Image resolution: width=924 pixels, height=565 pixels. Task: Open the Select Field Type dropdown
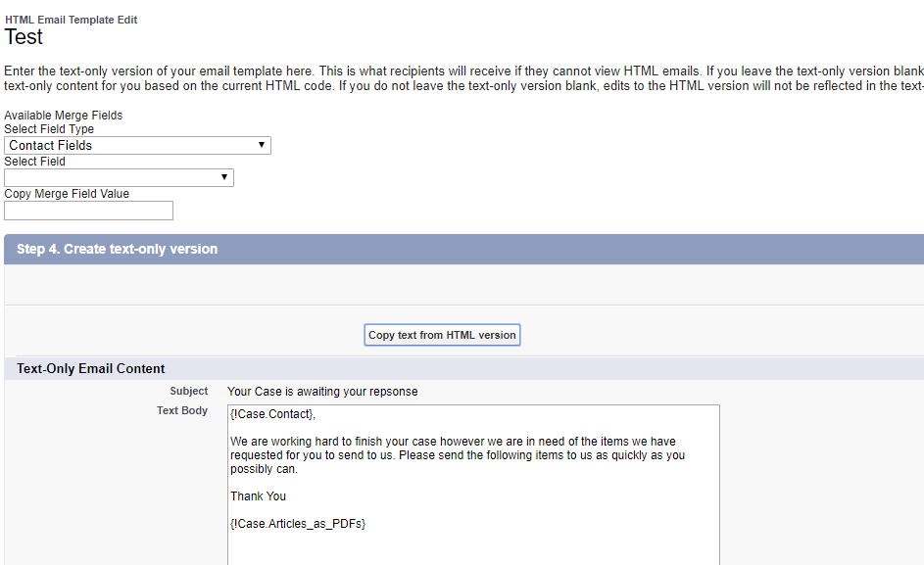point(136,144)
